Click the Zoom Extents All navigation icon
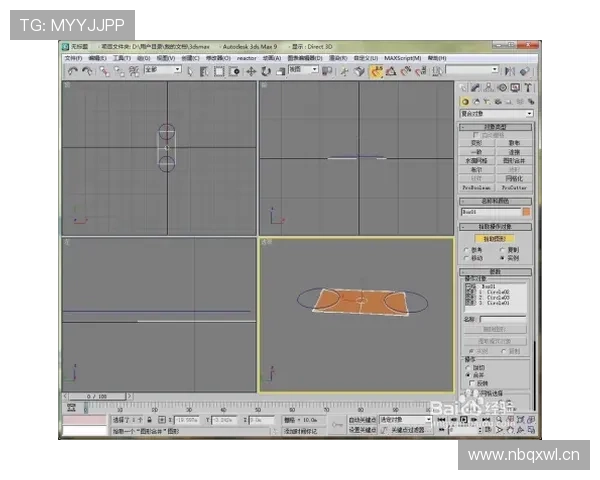 (x=531, y=420)
